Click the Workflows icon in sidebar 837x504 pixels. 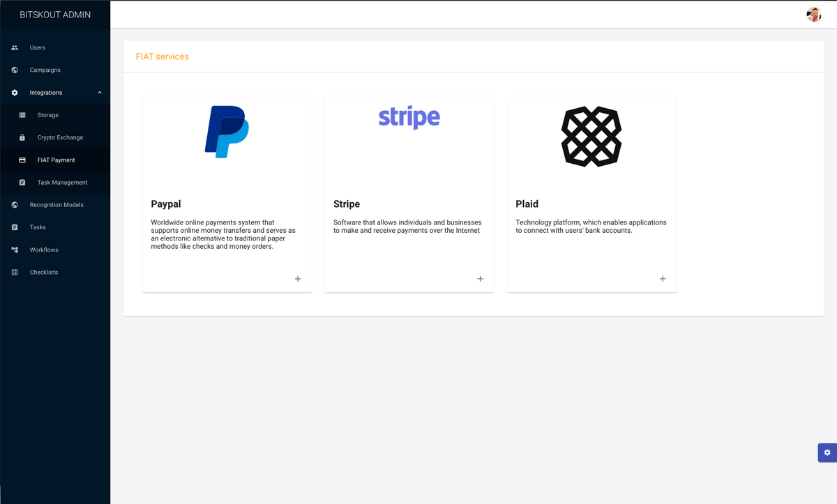tap(15, 250)
